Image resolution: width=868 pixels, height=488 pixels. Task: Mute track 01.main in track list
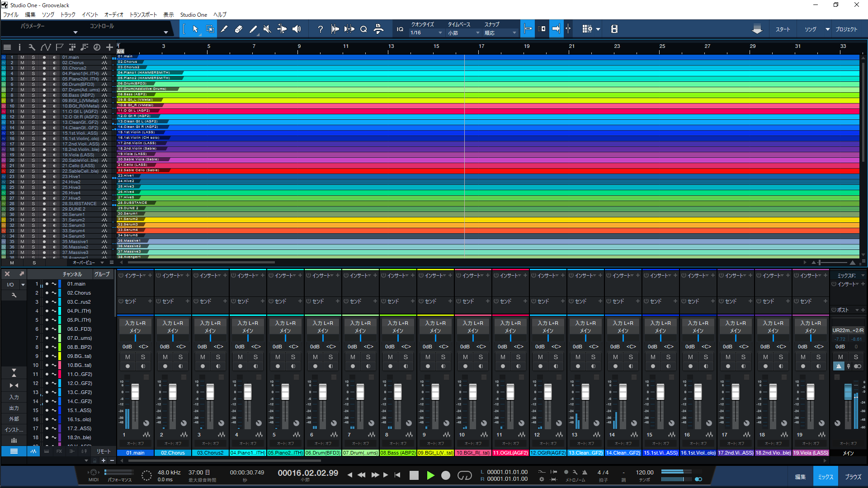tap(22, 57)
